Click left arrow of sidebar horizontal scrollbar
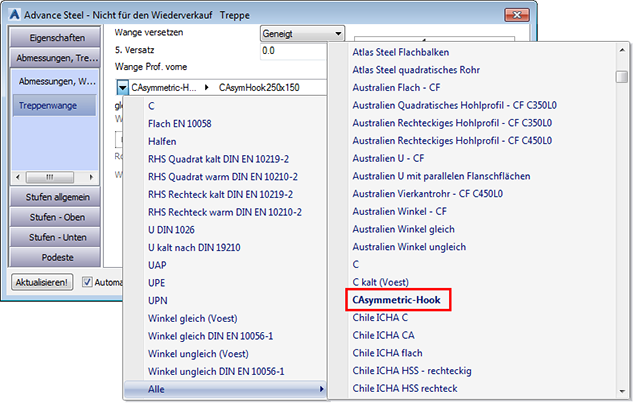The height and width of the screenshot is (403, 635). [17, 177]
